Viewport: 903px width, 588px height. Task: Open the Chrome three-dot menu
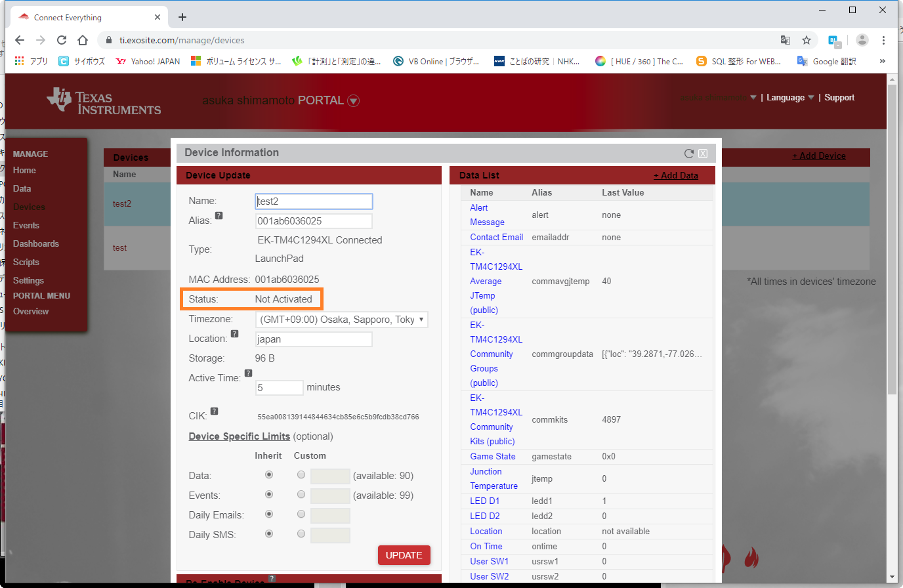(x=884, y=40)
